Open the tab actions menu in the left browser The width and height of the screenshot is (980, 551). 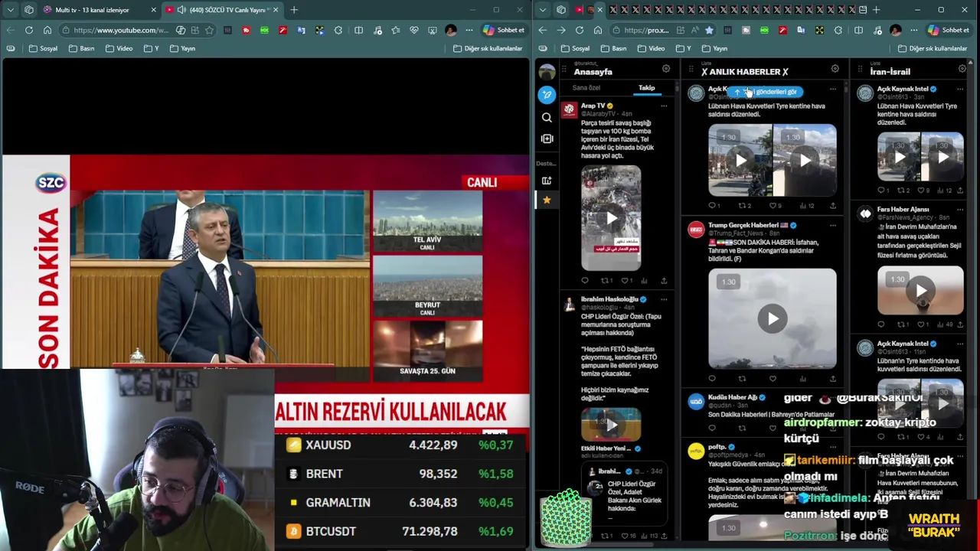pyautogui.click(x=10, y=10)
